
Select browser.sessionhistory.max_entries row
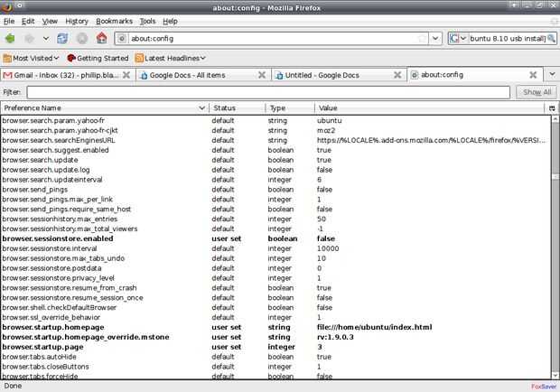(x=275, y=219)
